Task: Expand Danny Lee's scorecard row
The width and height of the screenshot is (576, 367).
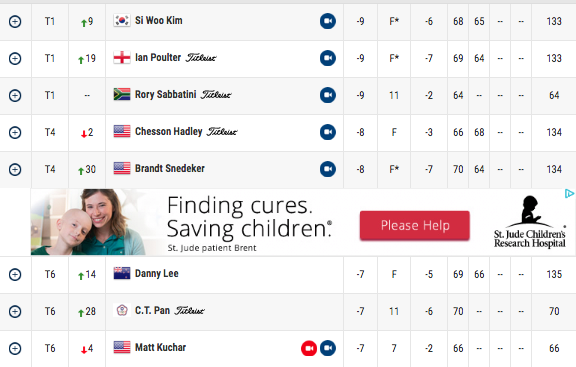Action: click(15, 274)
